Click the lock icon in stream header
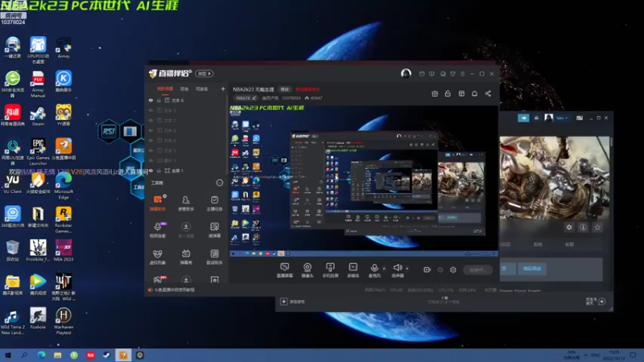Image resolution: width=644 pixels, height=362 pixels. pos(448,93)
